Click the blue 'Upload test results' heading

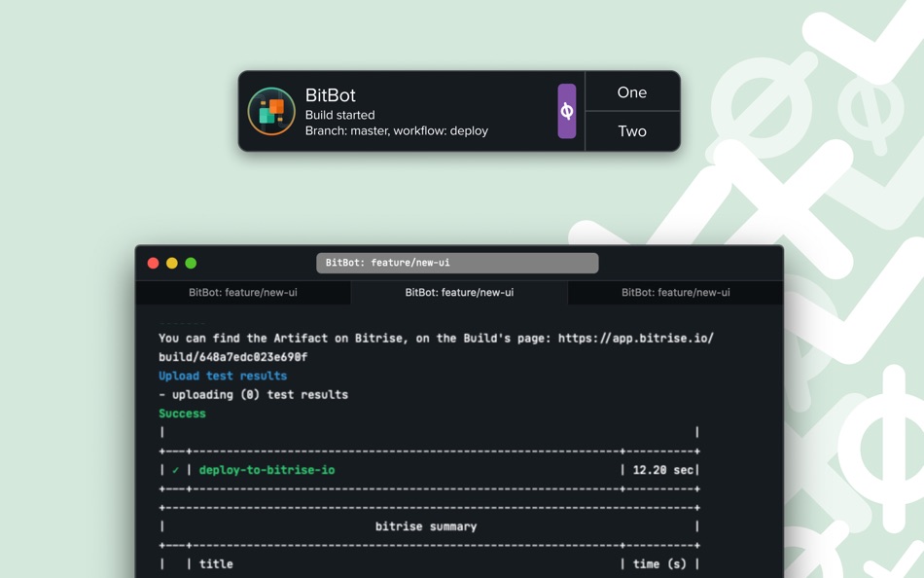[x=223, y=376]
